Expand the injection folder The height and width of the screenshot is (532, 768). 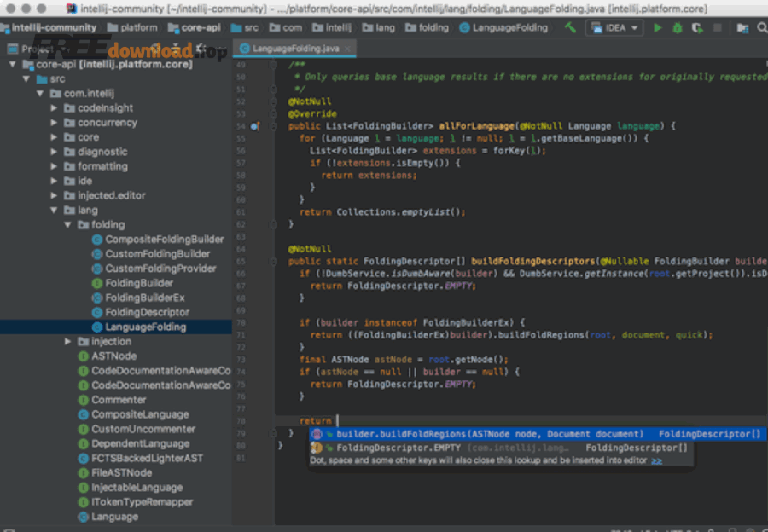[x=69, y=342]
